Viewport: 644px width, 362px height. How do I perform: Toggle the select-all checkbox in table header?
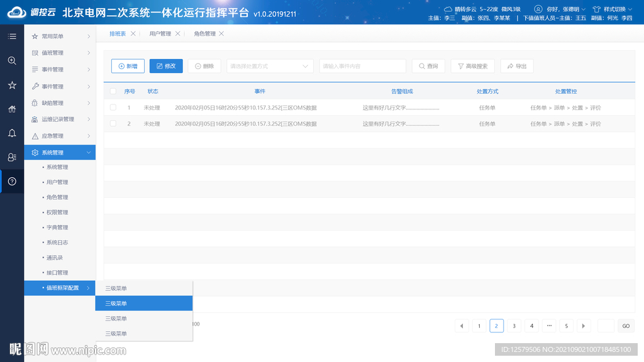coord(113,91)
